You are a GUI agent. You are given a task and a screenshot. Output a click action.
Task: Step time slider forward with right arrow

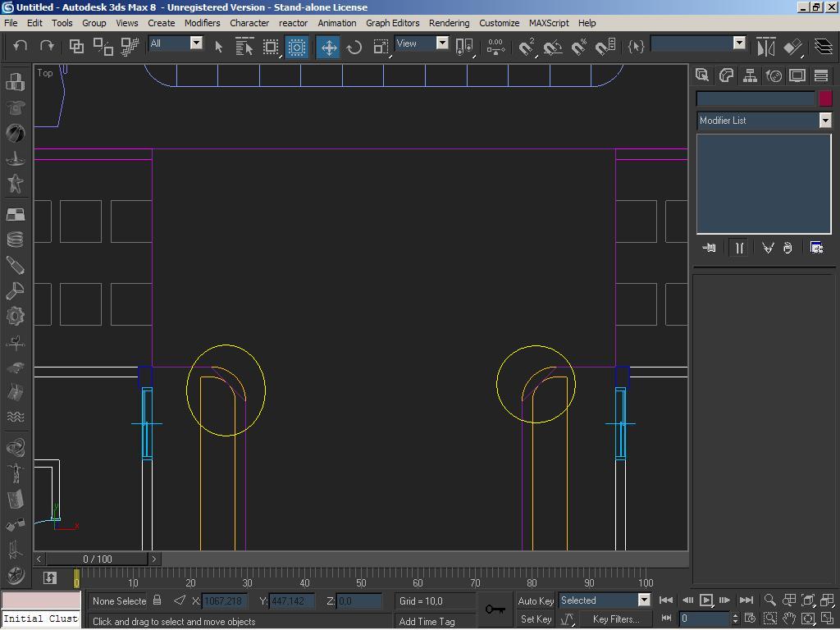click(153, 559)
